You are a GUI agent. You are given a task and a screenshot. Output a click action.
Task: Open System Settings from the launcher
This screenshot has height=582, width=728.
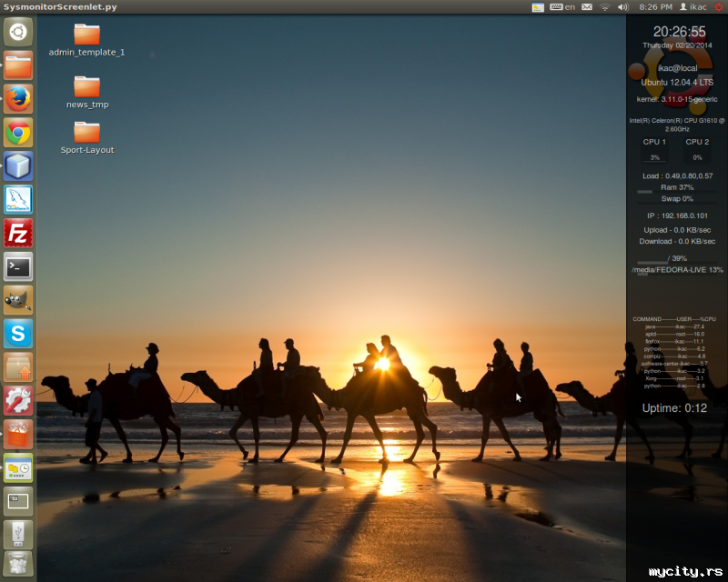[18, 400]
